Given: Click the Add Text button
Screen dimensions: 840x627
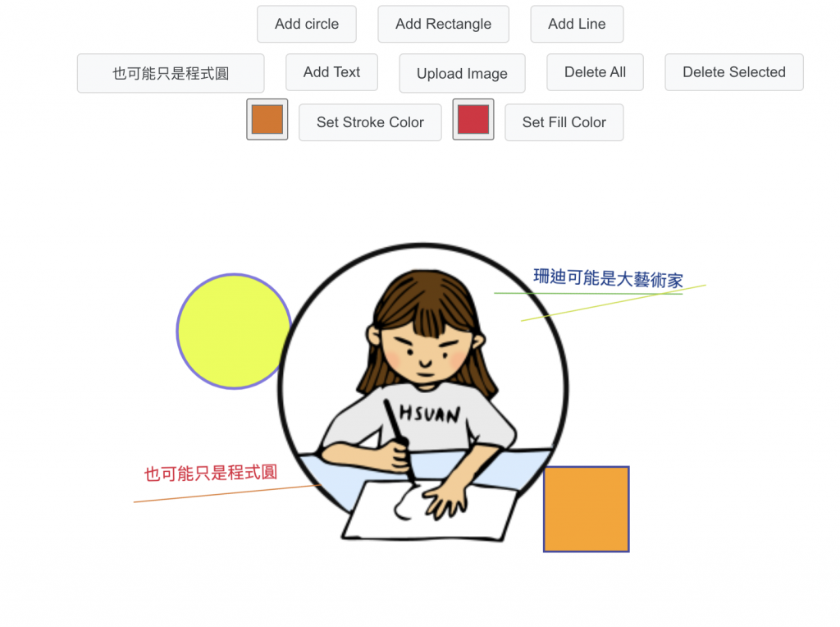Looking at the screenshot, I should (331, 72).
